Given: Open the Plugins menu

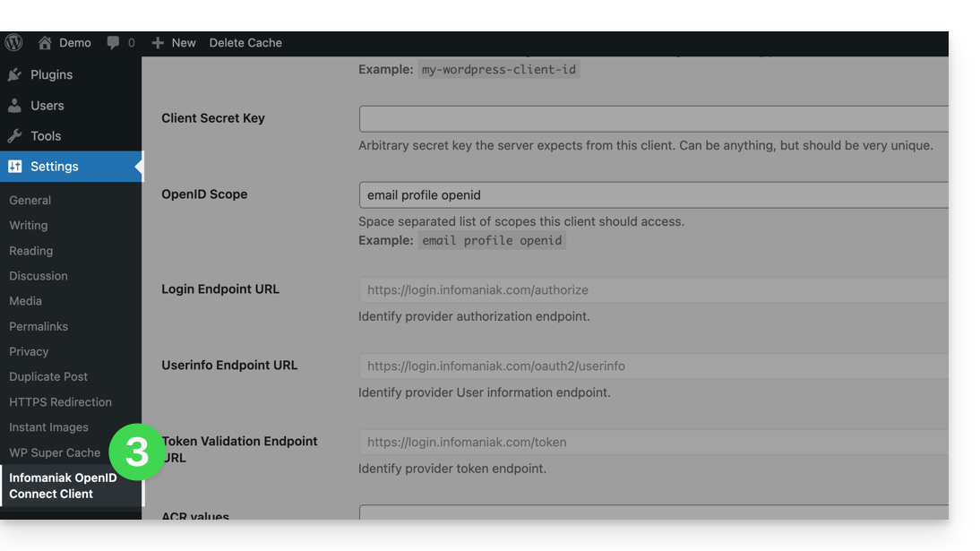Looking at the screenshot, I should click(51, 74).
